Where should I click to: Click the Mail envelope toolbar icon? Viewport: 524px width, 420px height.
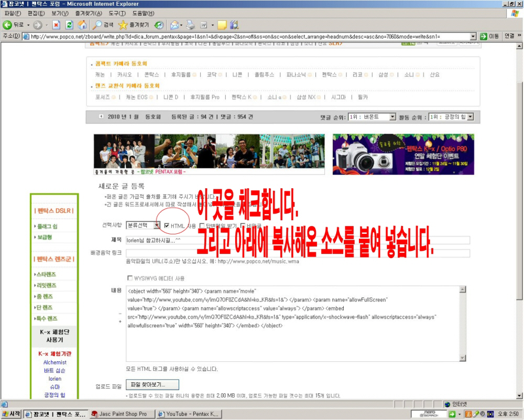click(174, 25)
